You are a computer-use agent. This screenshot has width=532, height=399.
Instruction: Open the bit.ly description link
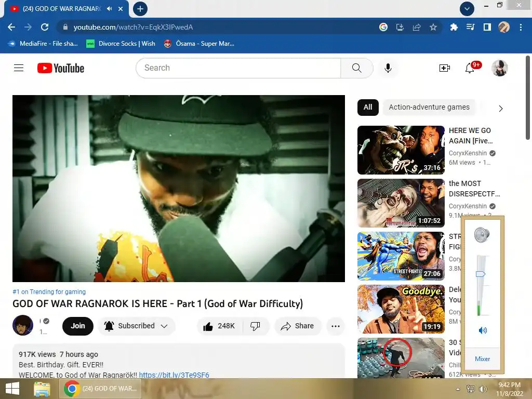[174, 375]
